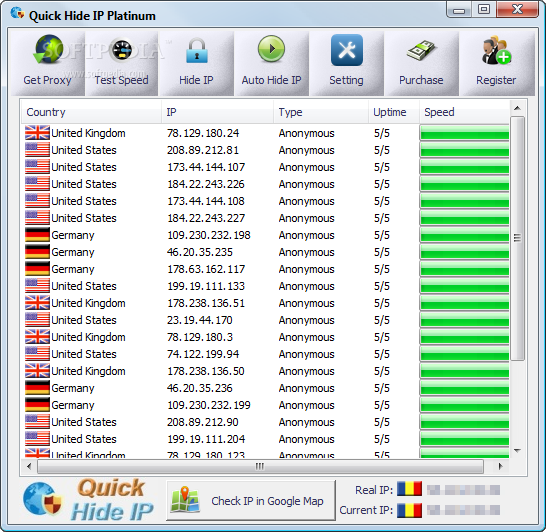Click the Get Proxy globe icon
Image resolution: width=546 pixels, height=532 pixels.
click(x=48, y=50)
